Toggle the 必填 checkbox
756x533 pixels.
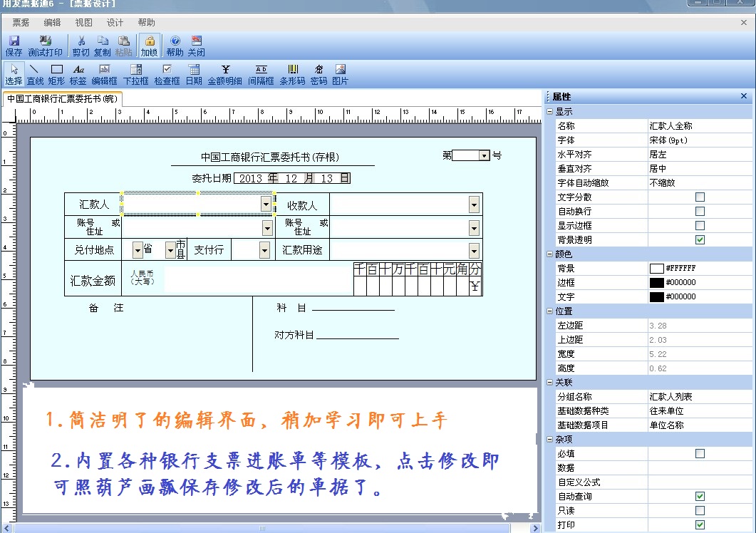click(x=700, y=453)
